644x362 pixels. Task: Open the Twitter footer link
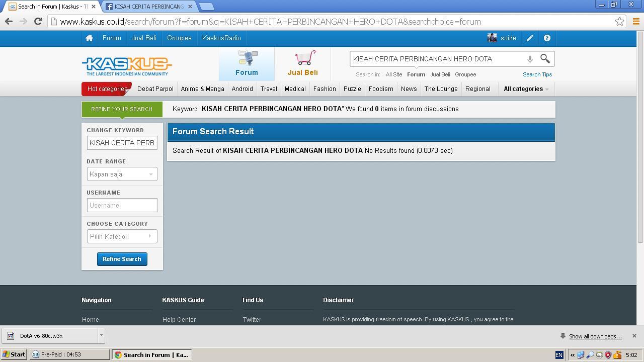pos(252,320)
